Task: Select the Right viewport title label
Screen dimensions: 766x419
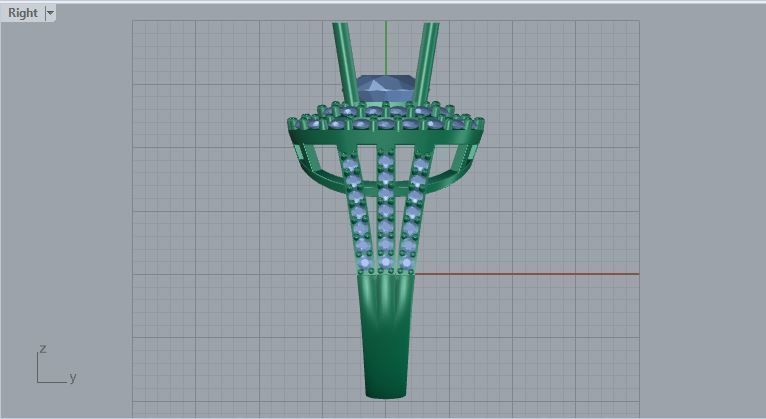Action: (x=22, y=13)
